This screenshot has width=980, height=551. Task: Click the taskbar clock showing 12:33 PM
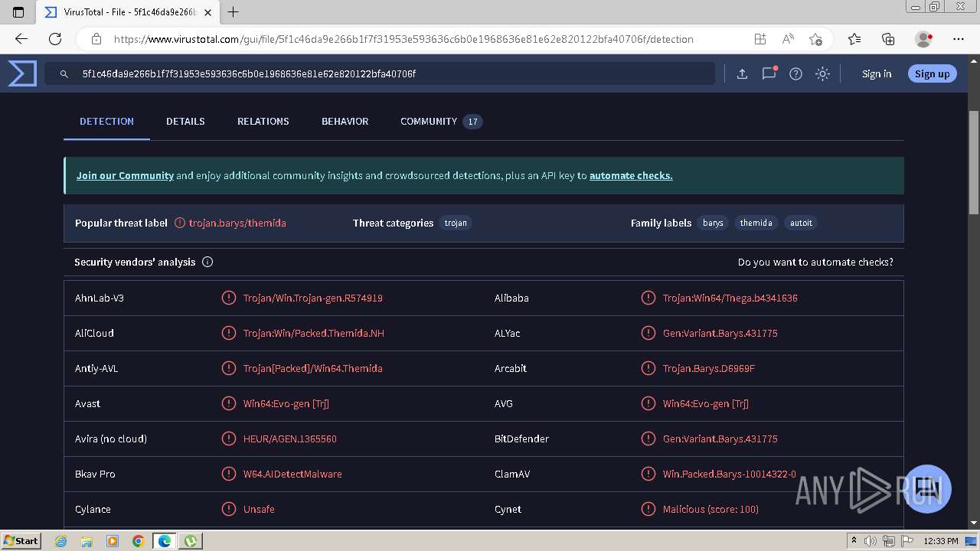(941, 541)
